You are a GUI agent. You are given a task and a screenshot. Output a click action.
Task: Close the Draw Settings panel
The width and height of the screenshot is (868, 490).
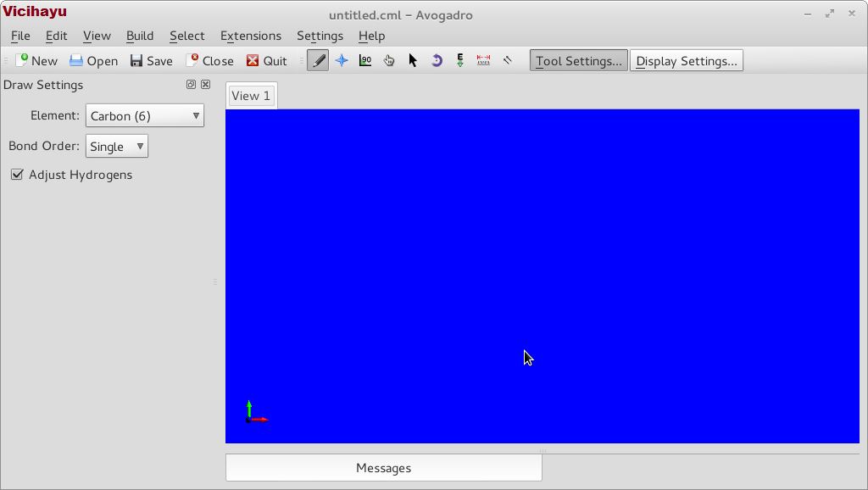pyautogui.click(x=205, y=84)
